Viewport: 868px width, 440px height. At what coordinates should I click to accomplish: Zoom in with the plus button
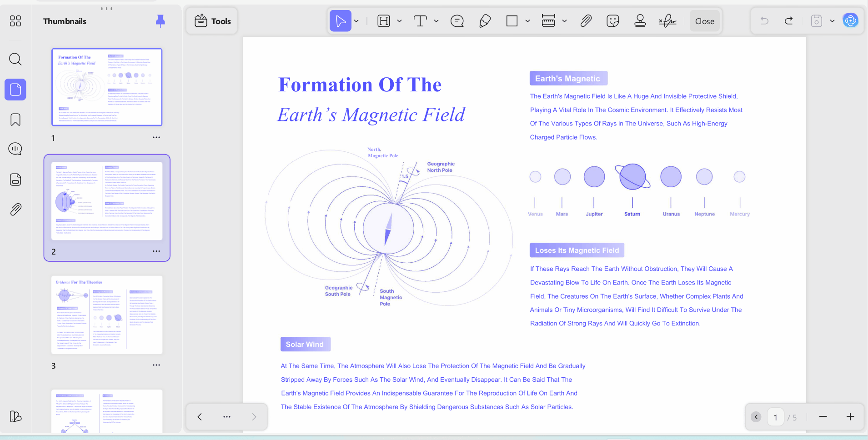tap(850, 417)
